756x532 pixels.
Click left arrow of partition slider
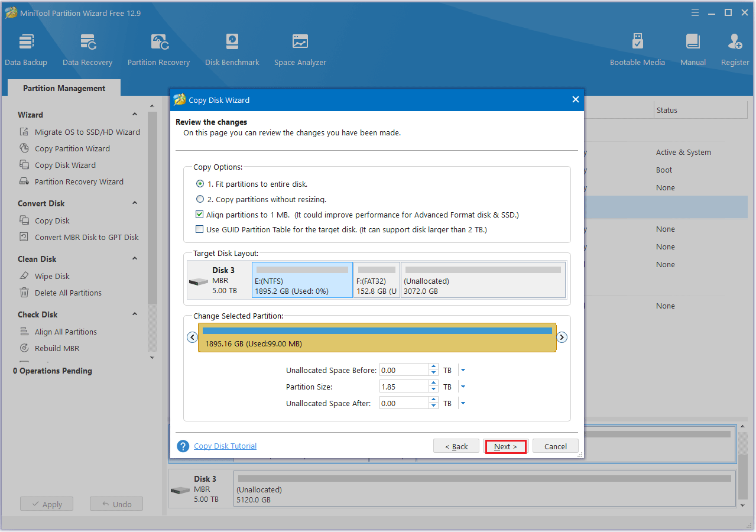pos(192,337)
